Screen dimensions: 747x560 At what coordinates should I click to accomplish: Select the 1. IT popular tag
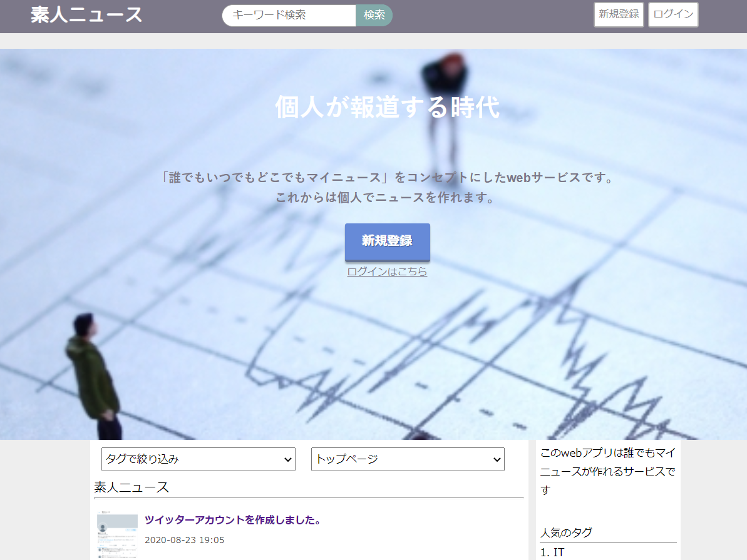[552, 552]
